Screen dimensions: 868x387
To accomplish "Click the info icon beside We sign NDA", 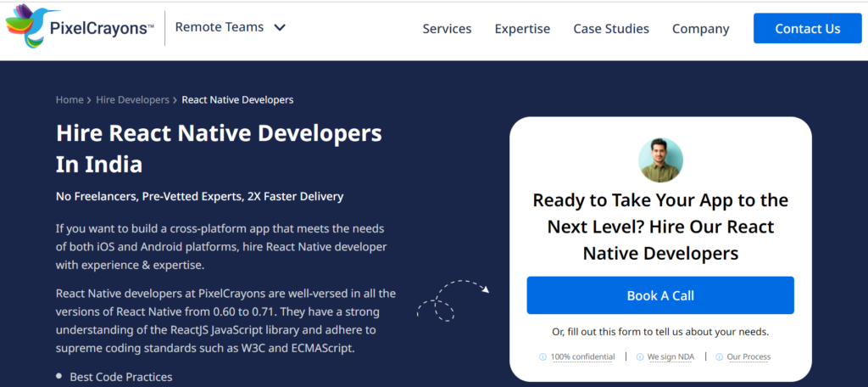I will 640,357.
